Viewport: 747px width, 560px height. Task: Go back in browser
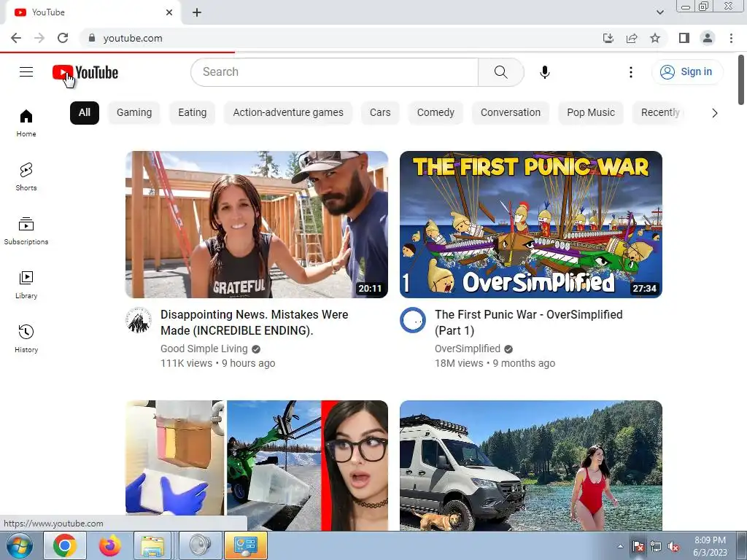[16, 38]
